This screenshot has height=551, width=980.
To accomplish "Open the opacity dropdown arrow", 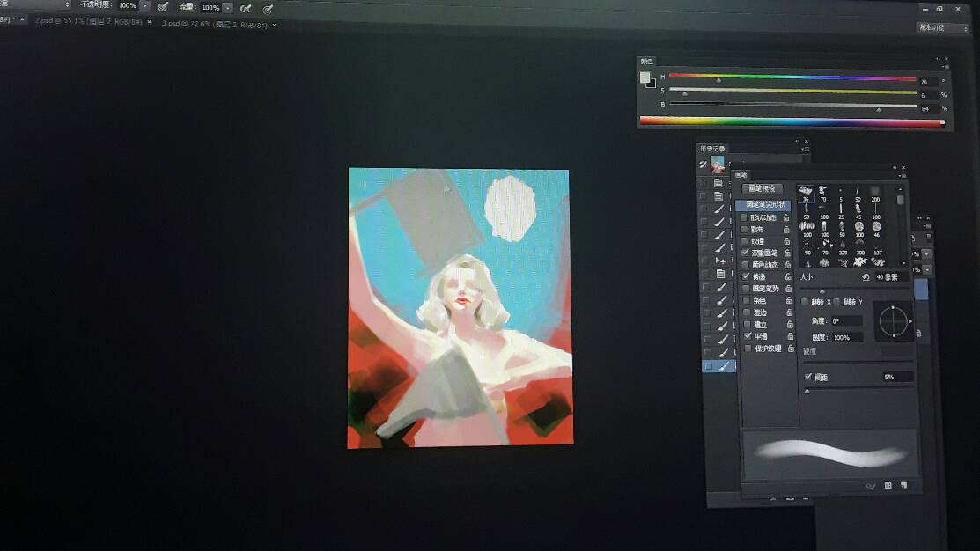I will click(x=145, y=5).
